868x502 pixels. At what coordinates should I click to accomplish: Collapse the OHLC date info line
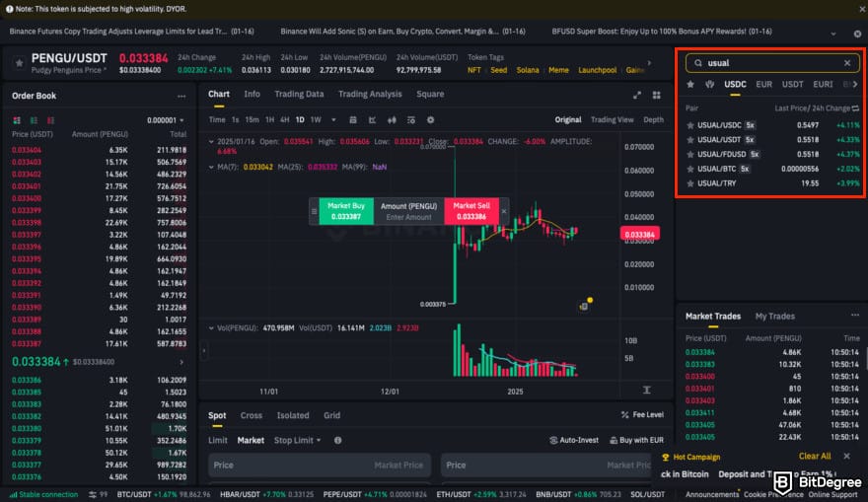pos(211,142)
